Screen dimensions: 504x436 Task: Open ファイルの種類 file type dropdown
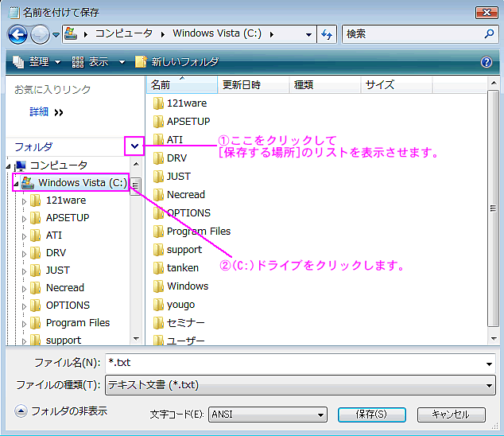pos(300,385)
